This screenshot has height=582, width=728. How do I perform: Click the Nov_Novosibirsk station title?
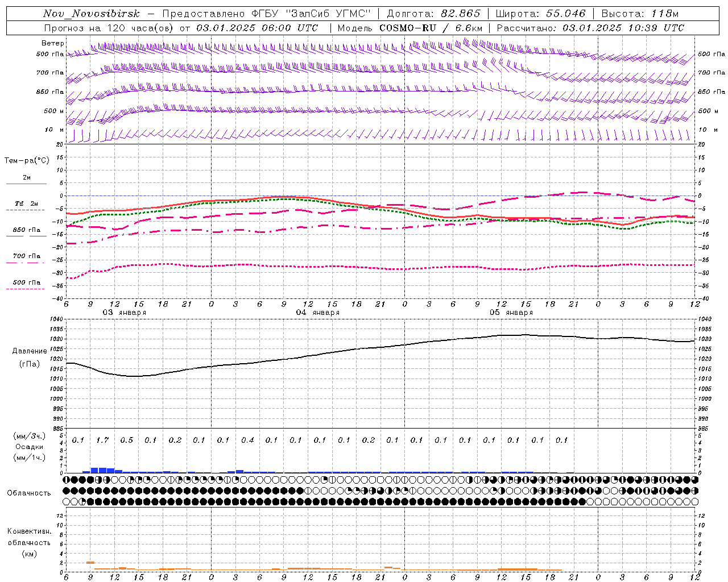(x=92, y=14)
